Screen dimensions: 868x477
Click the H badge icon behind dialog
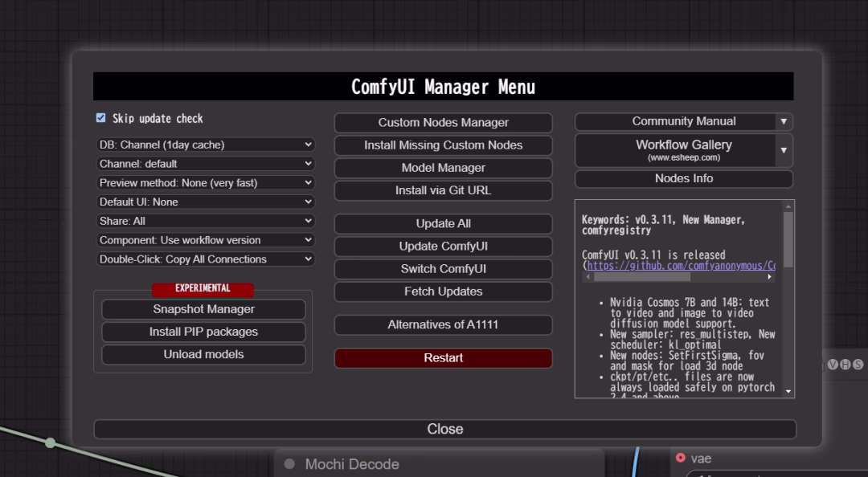845,364
